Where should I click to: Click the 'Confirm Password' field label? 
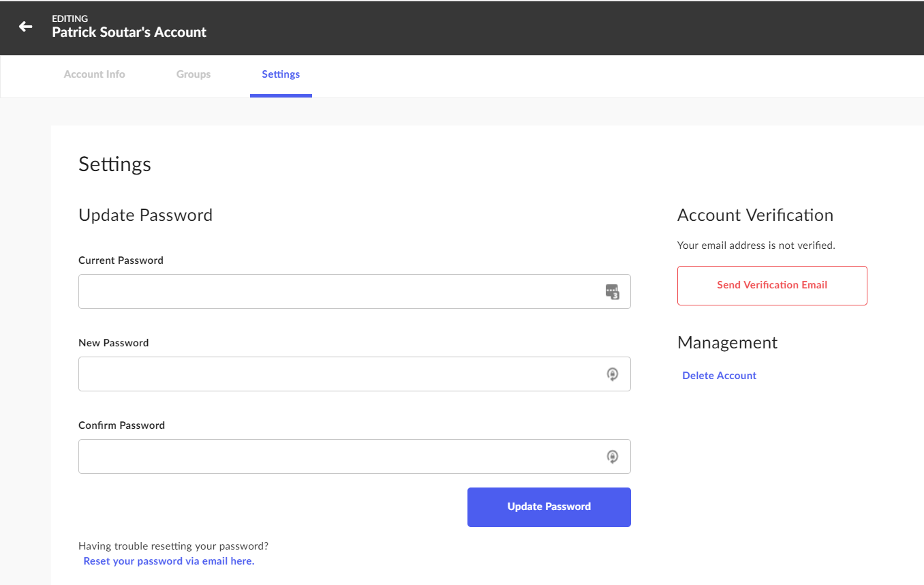(122, 425)
